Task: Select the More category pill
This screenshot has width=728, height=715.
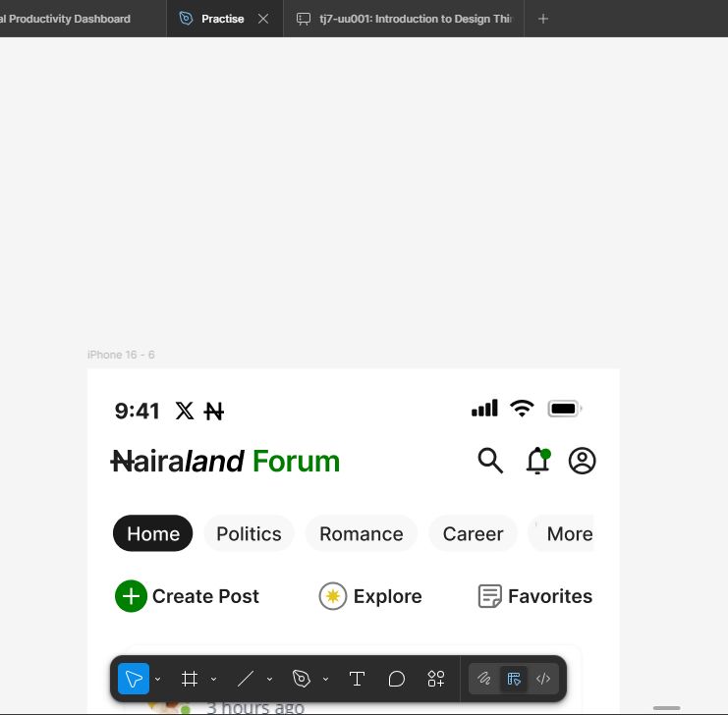Action: click(x=561, y=533)
